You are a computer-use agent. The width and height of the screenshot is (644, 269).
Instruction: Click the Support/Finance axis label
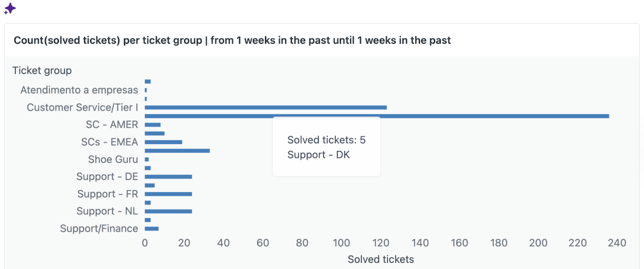(x=99, y=229)
